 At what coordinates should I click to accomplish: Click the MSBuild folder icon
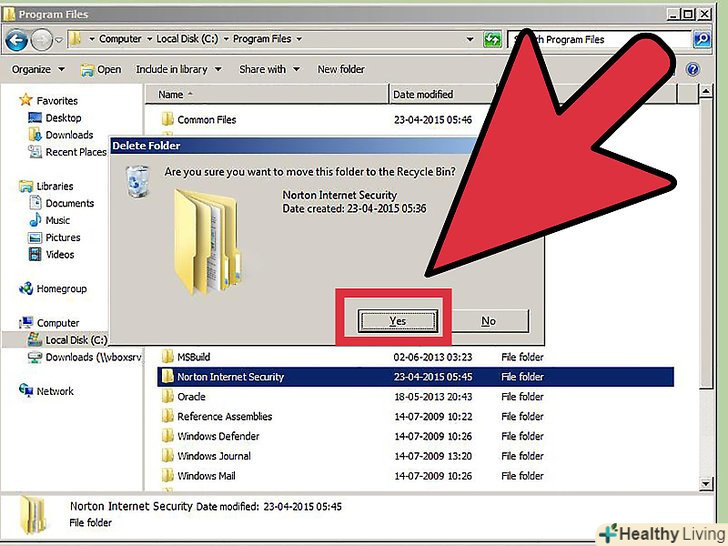pos(168,357)
